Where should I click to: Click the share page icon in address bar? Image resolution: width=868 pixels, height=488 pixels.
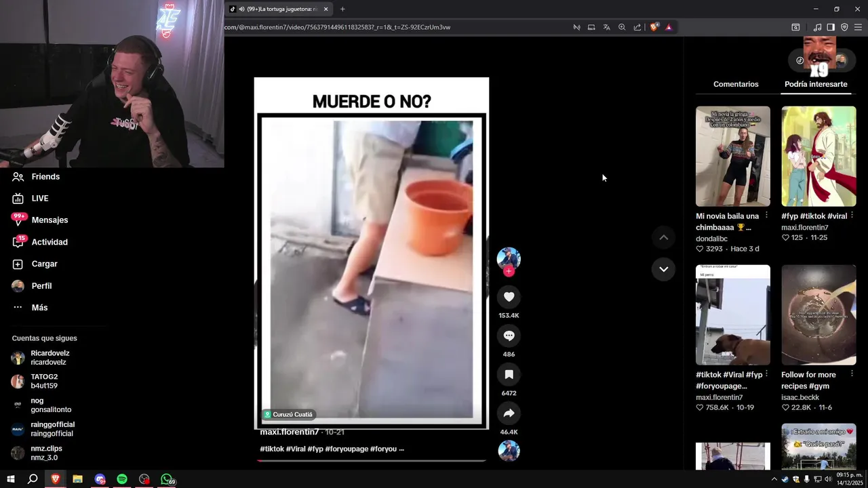point(637,27)
